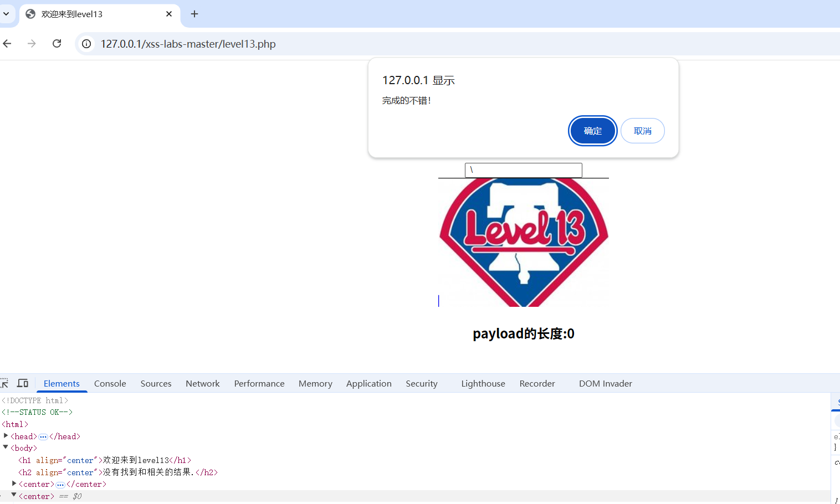The height and width of the screenshot is (504, 840).
Task: Select the STATUS OK comment line
Action: (x=37, y=412)
